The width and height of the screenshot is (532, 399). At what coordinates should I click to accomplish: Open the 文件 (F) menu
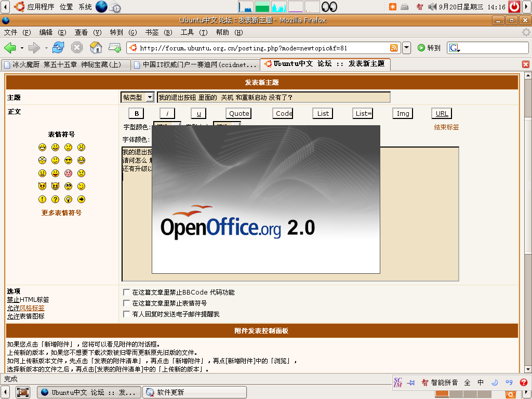[x=17, y=32]
